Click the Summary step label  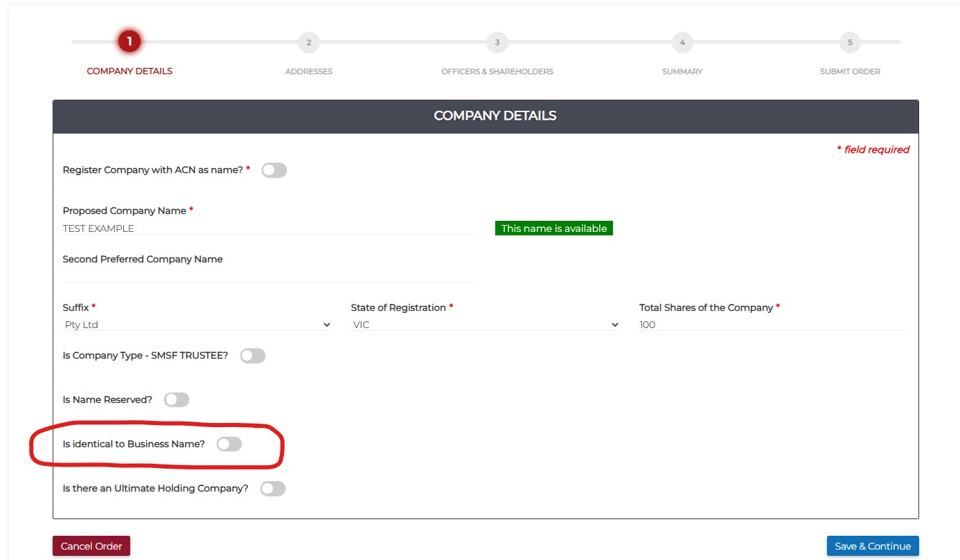(x=682, y=71)
